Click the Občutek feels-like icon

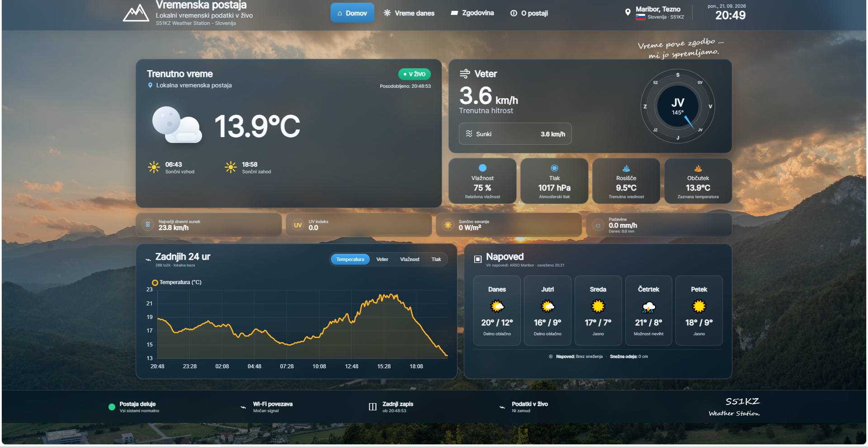point(698,168)
